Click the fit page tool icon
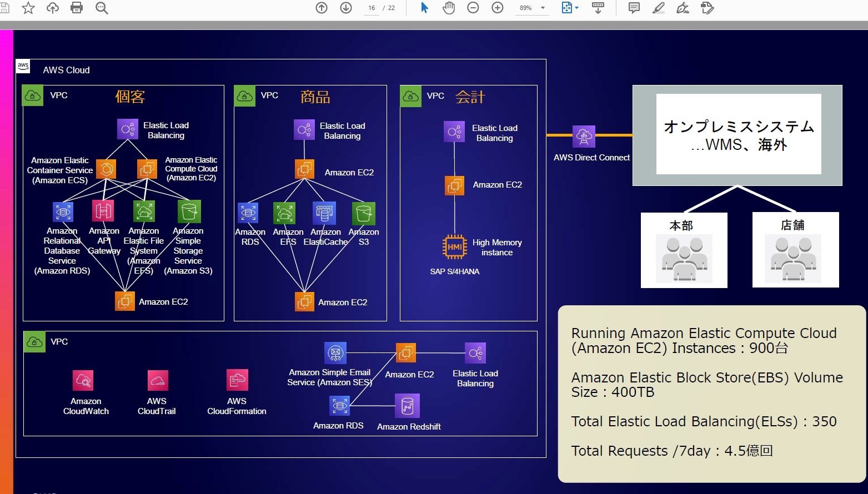The width and height of the screenshot is (868, 494). tap(566, 8)
